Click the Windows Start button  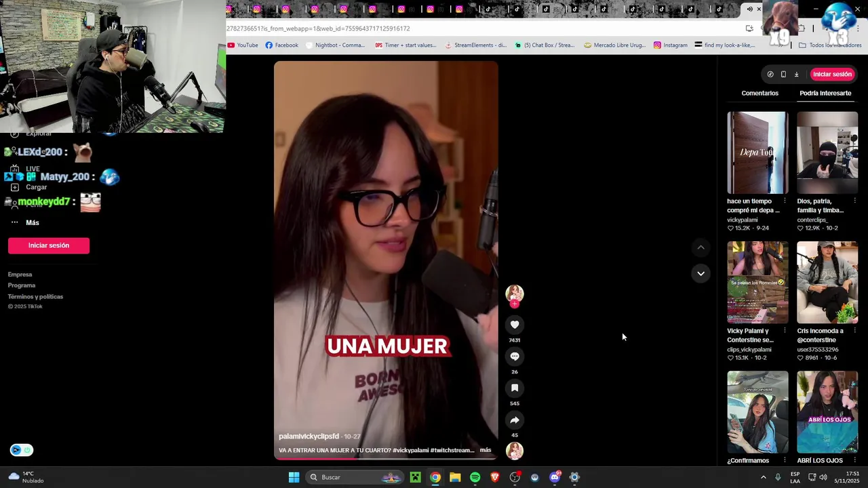point(294,477)
